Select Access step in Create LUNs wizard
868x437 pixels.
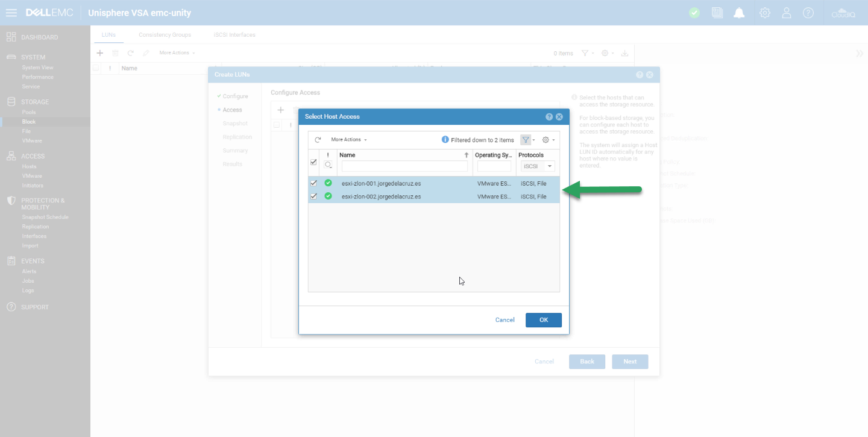[x=232, y=110]
